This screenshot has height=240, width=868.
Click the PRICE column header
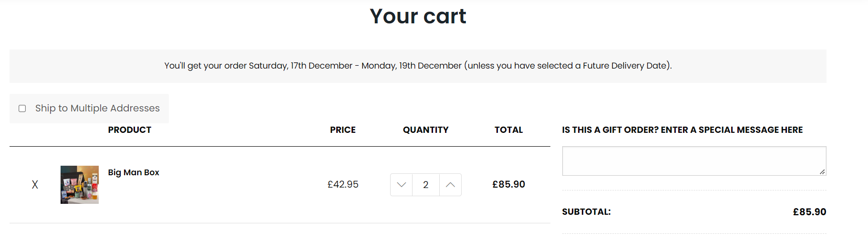pyautogui.click(x=343, y=130)
